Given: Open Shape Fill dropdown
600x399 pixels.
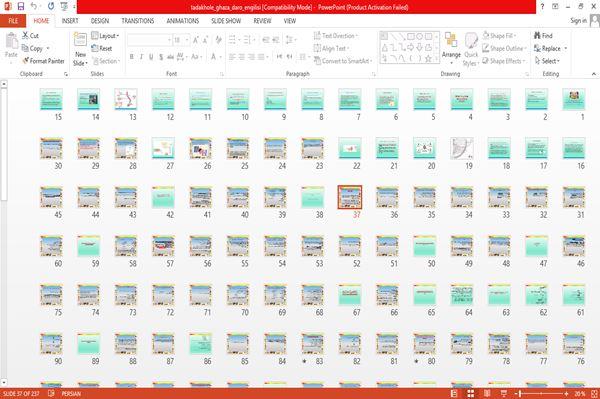Looking at the screenshot, I should click(499, 36).
